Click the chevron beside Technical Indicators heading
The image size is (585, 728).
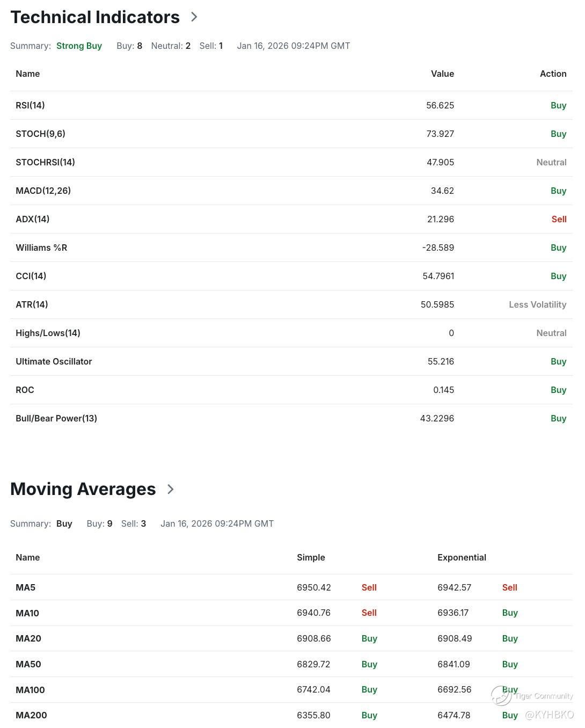[x=194, y=17]
